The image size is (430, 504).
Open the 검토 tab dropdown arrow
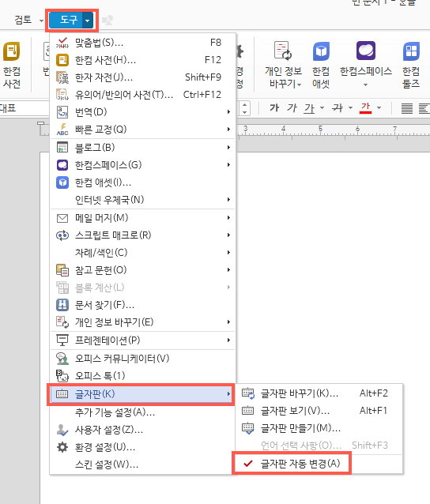pyautogui.click(x=41, y=21)
